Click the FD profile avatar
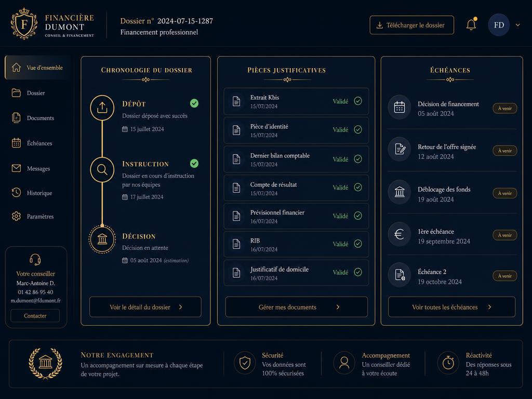Screen dimensions: 532x399 pos(499,25)
